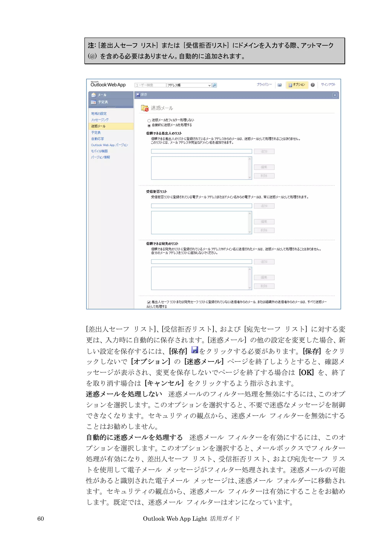Open 予定表 in the top navigation pane
Viewport: 392px width, 555px height.
pos(103,102)
